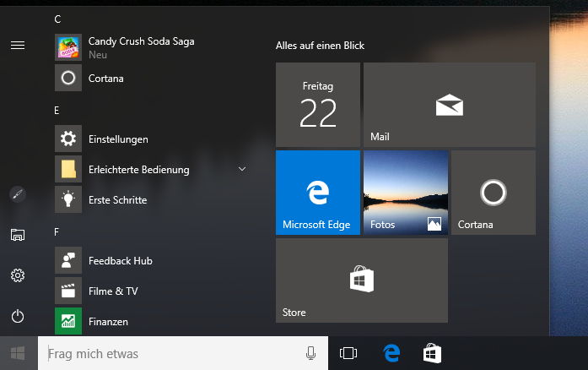Select the 'Einstellungen' label
The width and height of the screenshot is (588, 370).
[118, 139]
